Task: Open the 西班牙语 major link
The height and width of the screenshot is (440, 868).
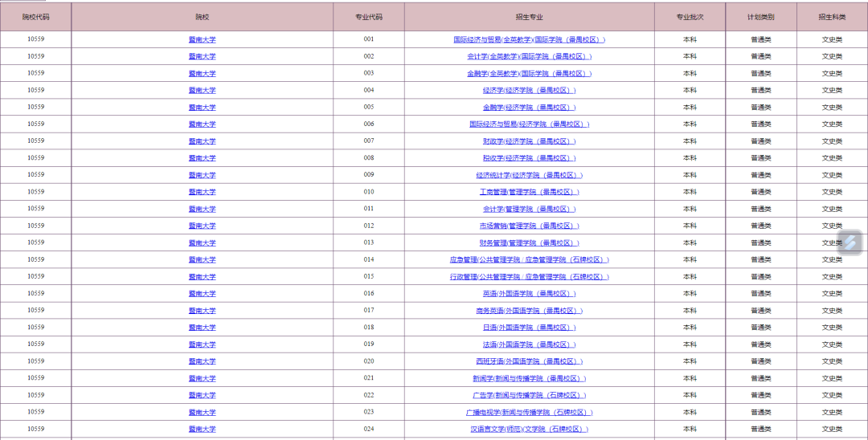Action: click(529, 361)
